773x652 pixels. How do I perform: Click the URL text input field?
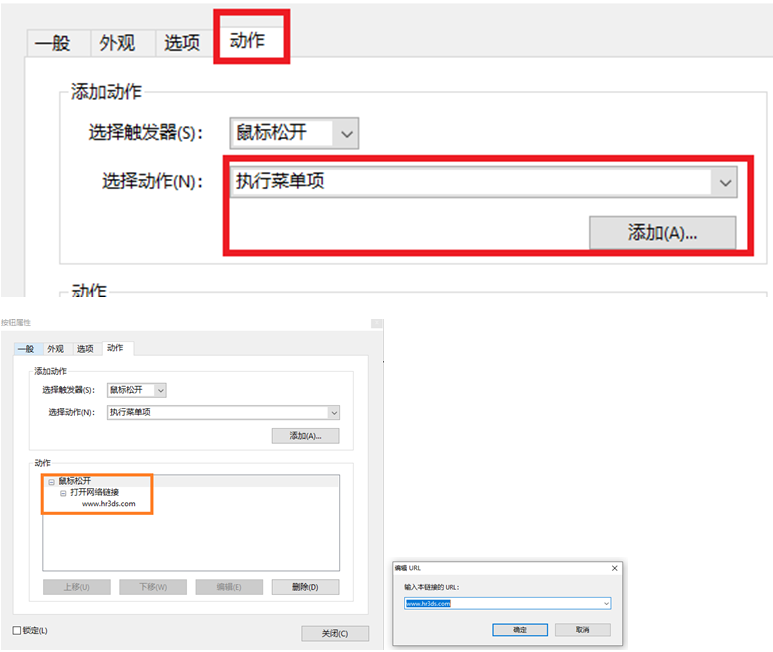(500, 604)
